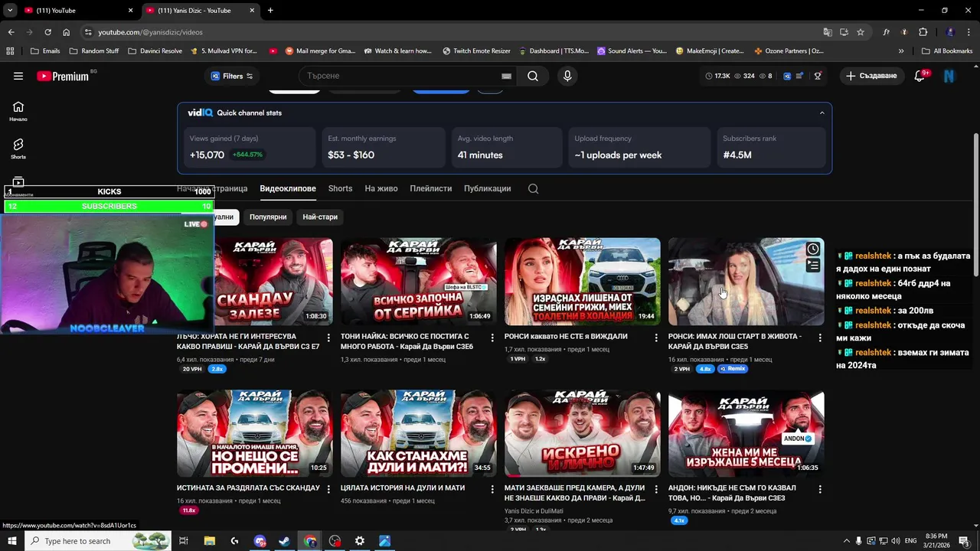
Task: Open the Twitch Emote Resizer bookmark
Action: [x=476, y=51]
